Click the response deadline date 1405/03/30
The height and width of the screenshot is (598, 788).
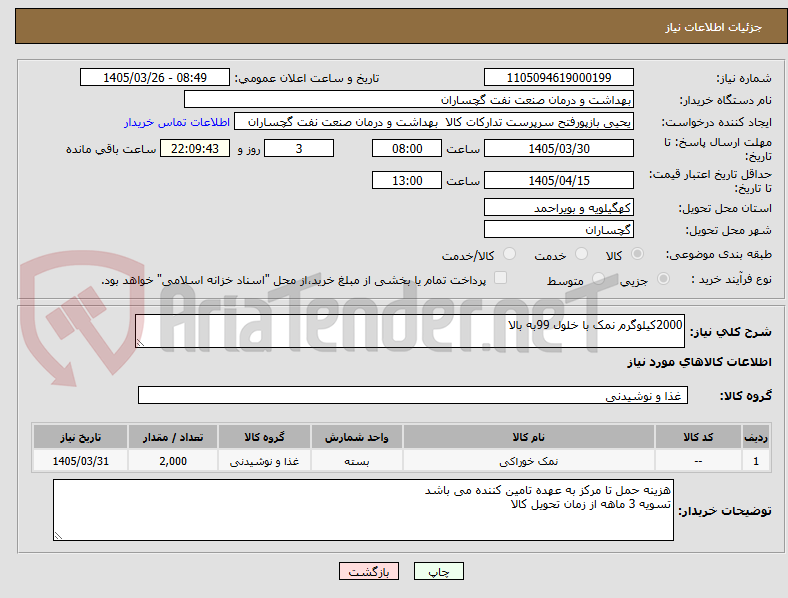pyautogui.click(x=559, y=149)
